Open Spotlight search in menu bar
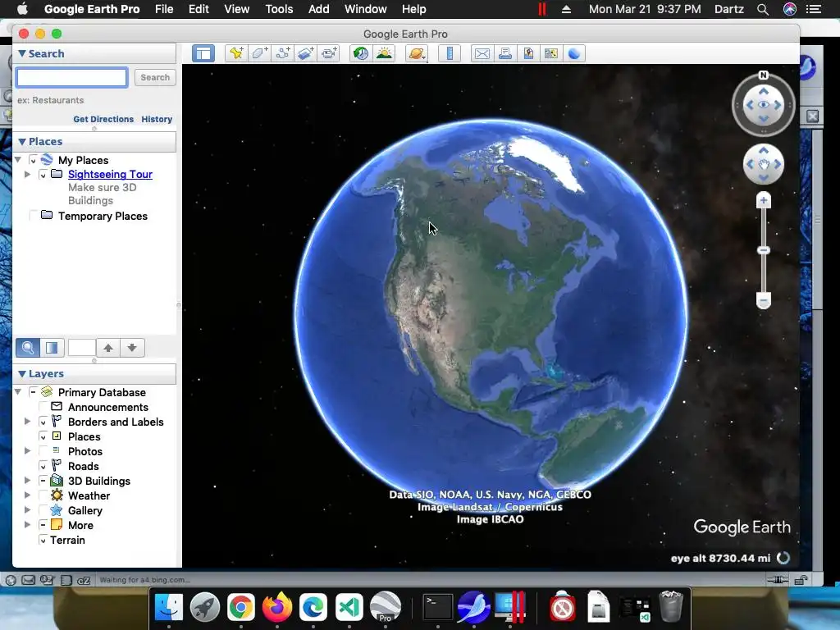The height and width of the screenshot is (630, 840). point(763,9)
